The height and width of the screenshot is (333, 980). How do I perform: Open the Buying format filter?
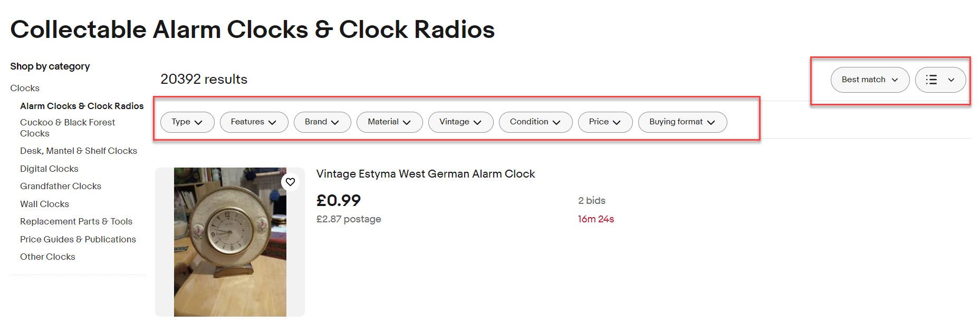click(x=683, y=122)
